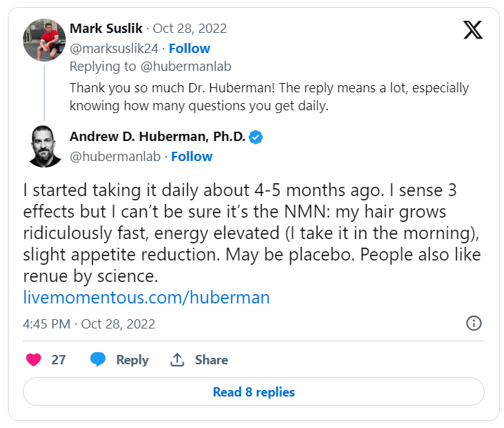Click the Reply text label
Image resolution: width=504 pixels, height=428 pixels.
coord(132,360)
